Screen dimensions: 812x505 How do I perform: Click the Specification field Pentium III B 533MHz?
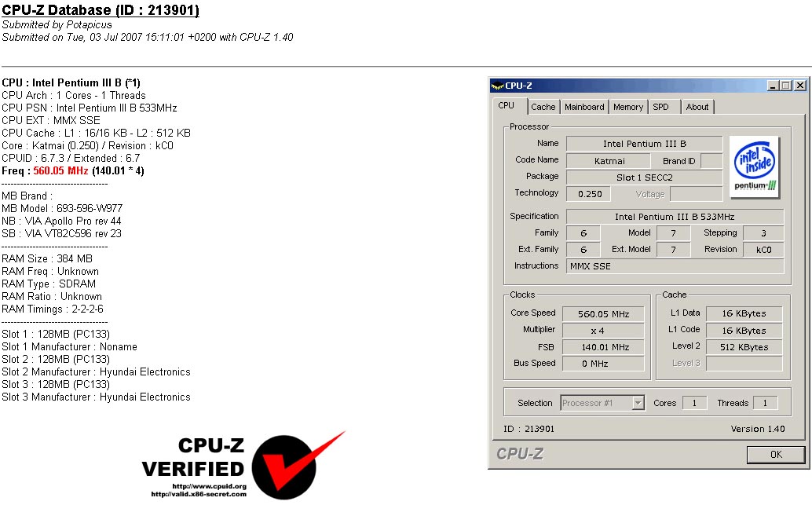click(x=675, y=217)
